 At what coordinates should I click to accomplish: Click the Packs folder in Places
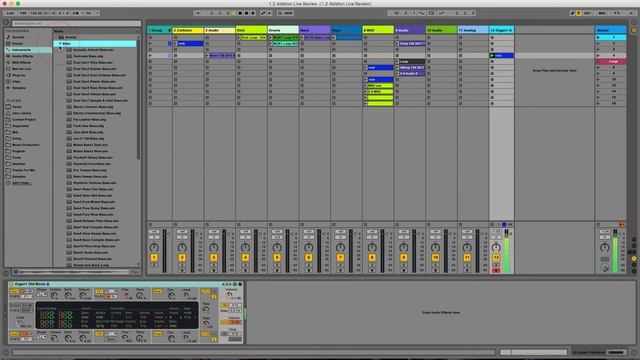(x=17, y=107)
